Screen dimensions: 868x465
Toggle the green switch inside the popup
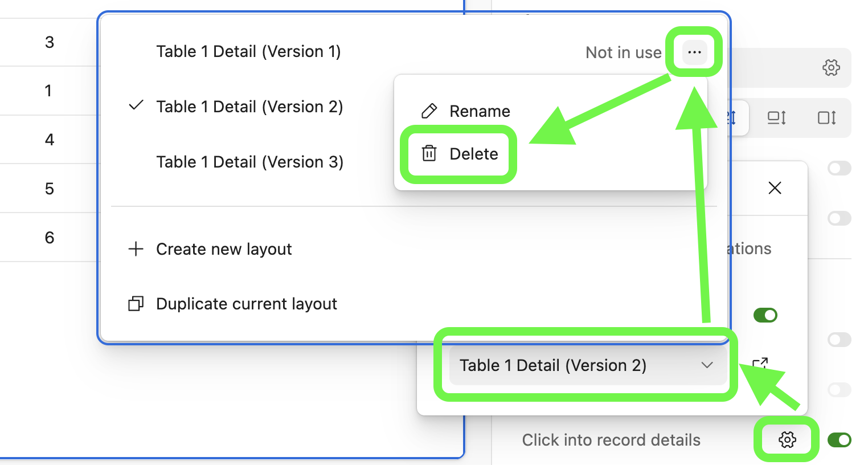pyautogui.click(x=765, y=315)
